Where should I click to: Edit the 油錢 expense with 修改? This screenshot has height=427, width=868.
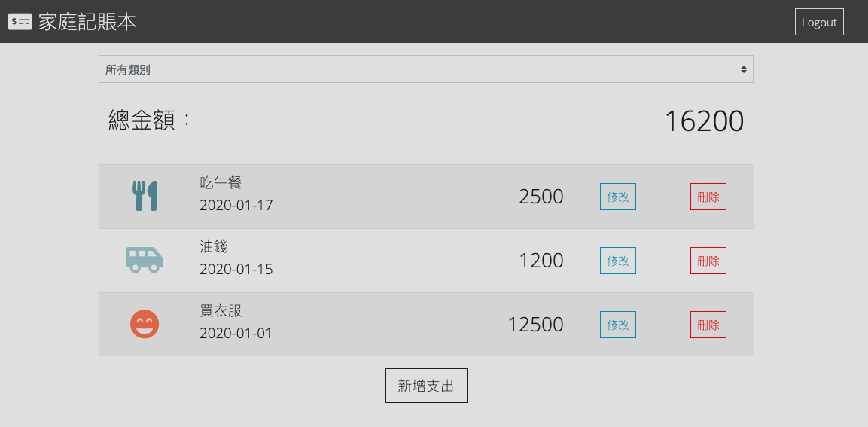(618, 261)
